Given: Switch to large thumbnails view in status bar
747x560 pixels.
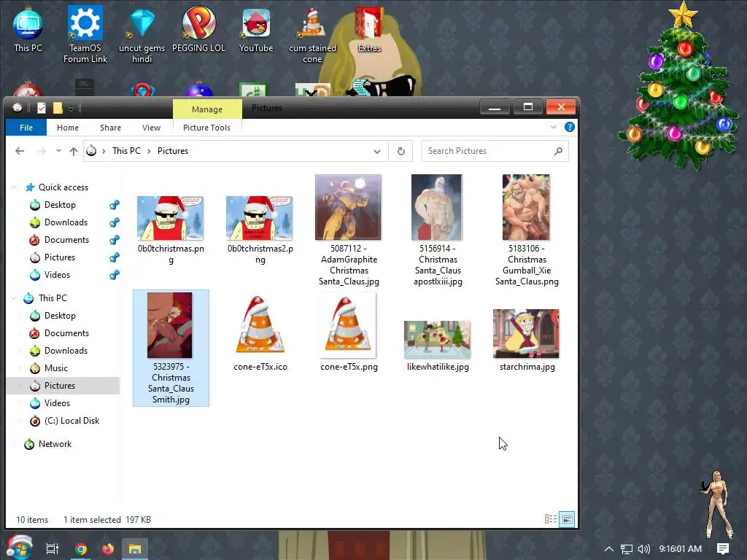Looking at the screenshot, I should [x=567, y=519].
